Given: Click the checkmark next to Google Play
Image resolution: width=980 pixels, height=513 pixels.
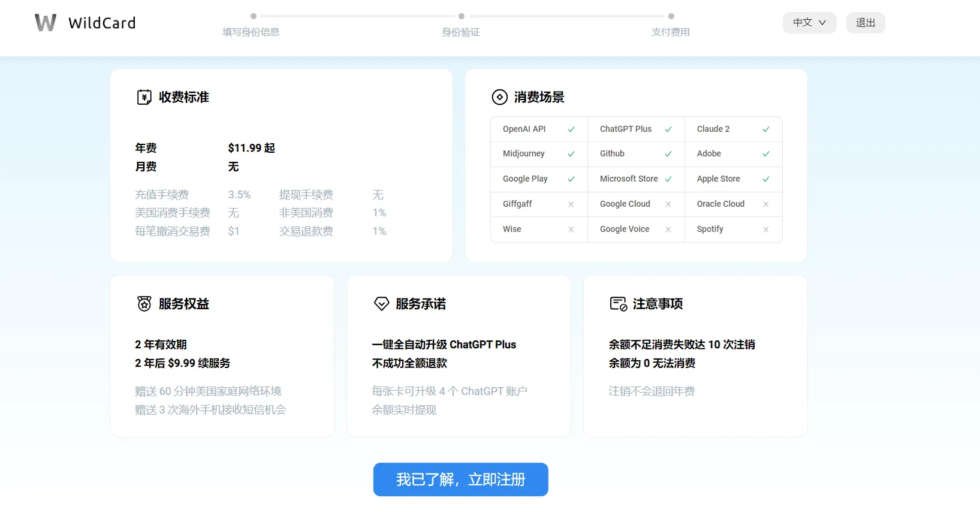Looking at the screenshot, I should pyautogui.click(x=571, y=179).
